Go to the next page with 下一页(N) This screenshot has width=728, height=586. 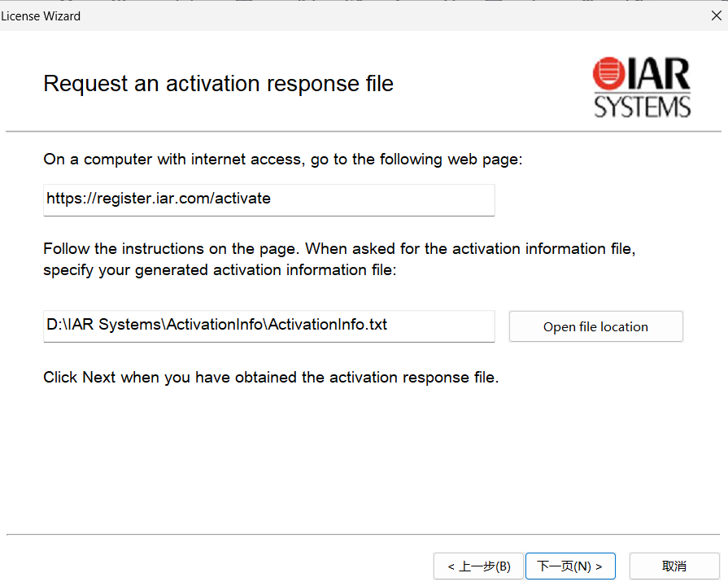coord(570,566)
